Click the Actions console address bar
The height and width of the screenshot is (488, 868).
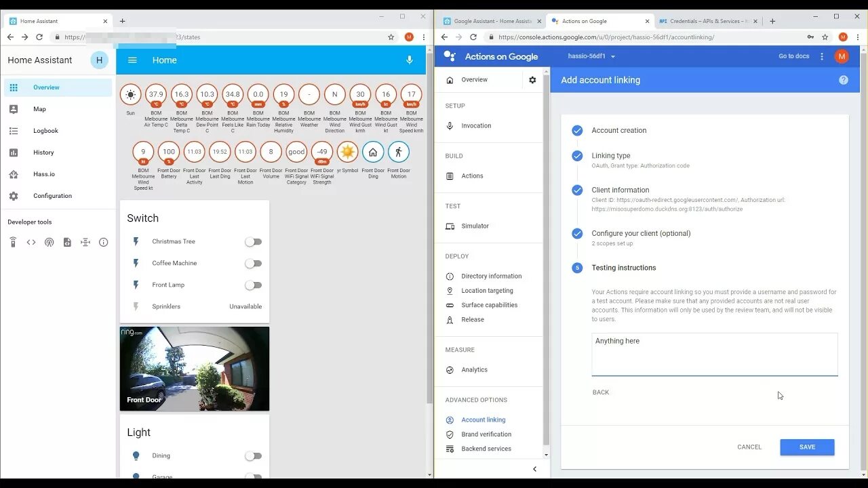click(x=644, y=37)
